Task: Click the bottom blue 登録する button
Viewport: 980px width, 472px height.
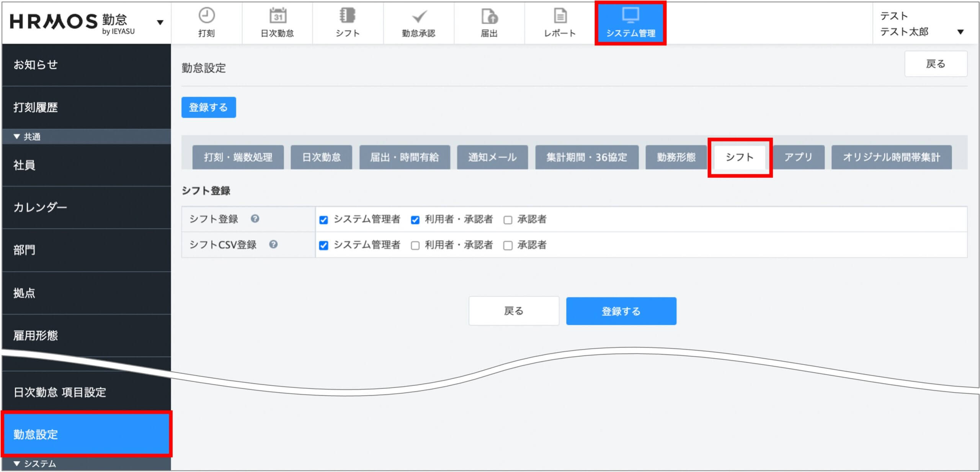Action: point(621,311)
